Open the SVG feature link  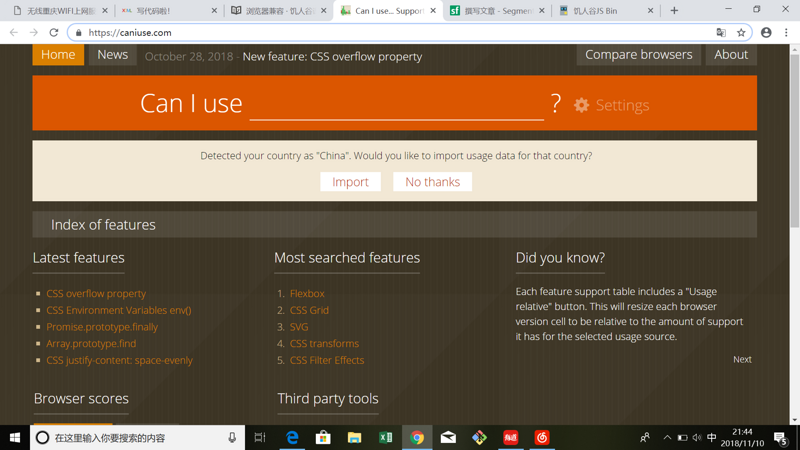point(299,327)
